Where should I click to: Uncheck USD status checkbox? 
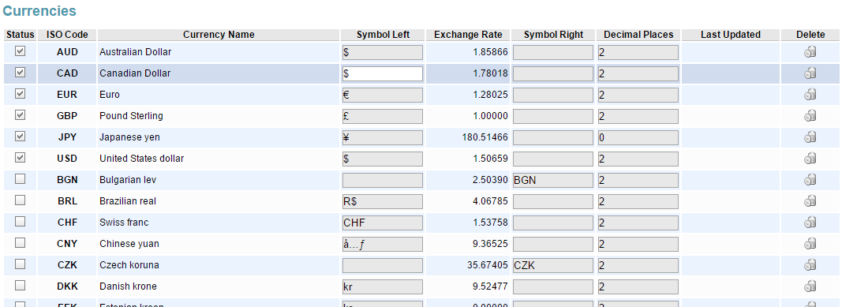click(20, 158)
